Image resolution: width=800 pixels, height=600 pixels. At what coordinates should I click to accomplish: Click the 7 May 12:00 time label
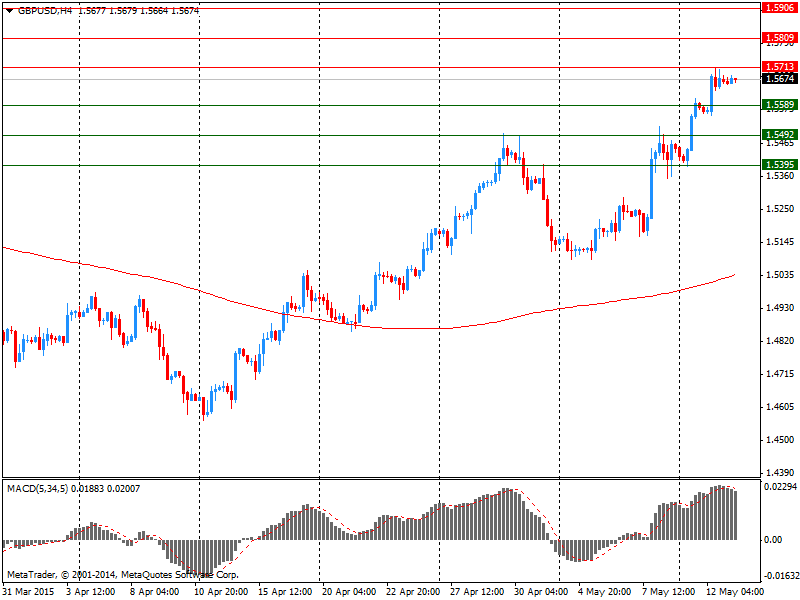point(669,592)
